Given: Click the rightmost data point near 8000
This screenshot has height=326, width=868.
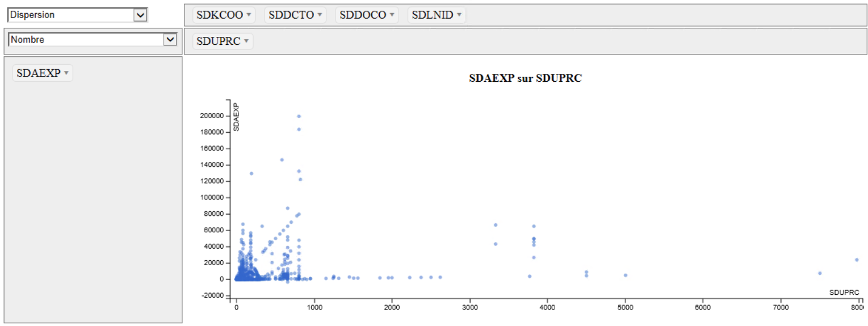Looking at the screenshot, I should click(x=856, y=260).
